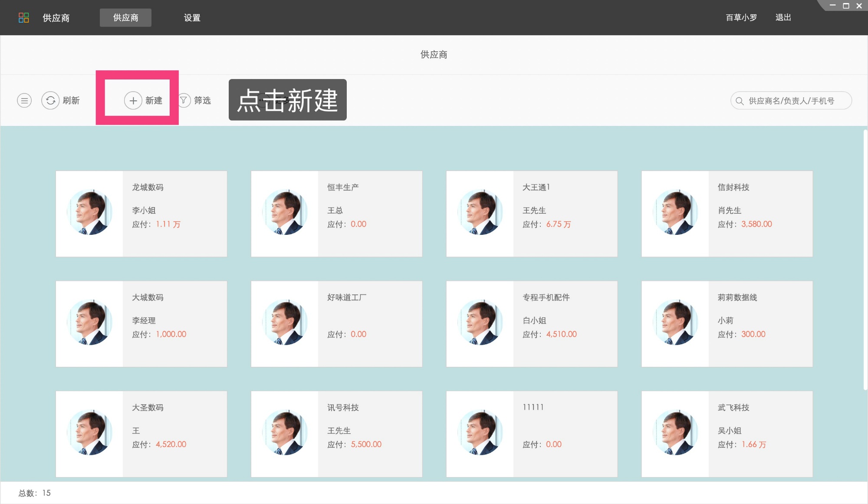Open the list view menu icon beside 刷新
The width and height of the screenshot is (868, 504).
24,100
